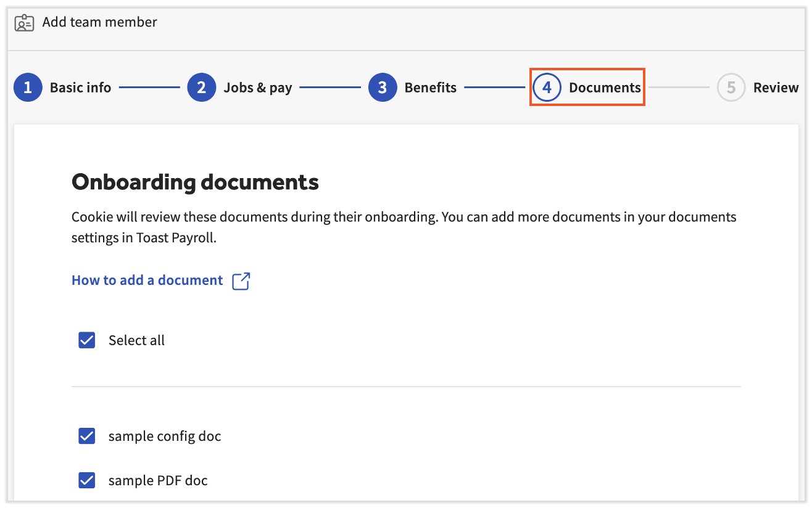Viewport: 812px width, 508px height.
Task: Click the Benefits step label
Action: (430, 87)
